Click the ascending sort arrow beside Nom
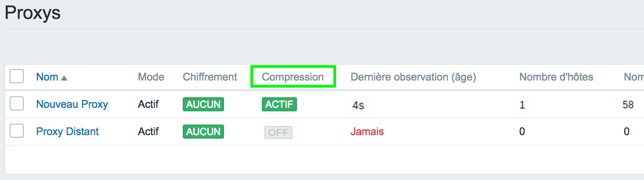This screenshot has width=644, height=180. pos(64,78)
